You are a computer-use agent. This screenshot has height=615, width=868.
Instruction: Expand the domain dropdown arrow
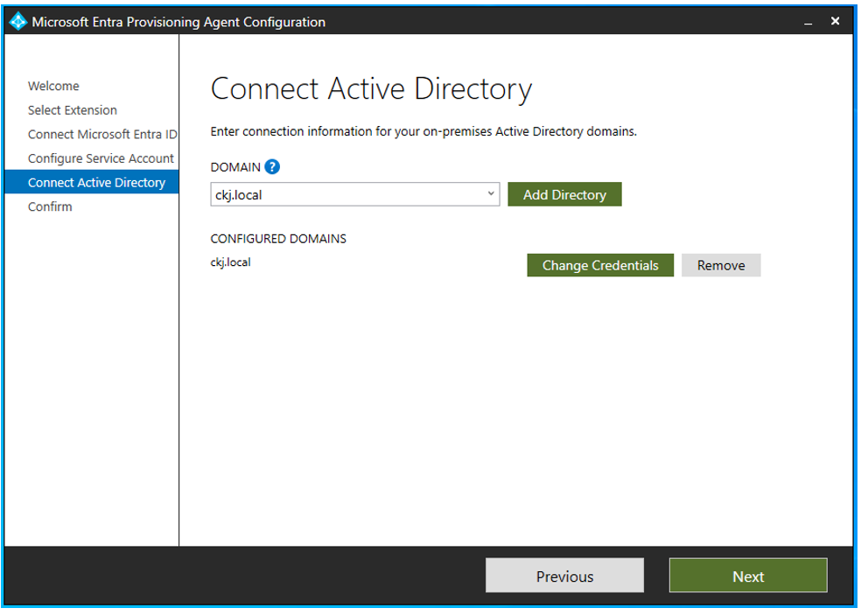pyautogui.click(x=491, y=194)
